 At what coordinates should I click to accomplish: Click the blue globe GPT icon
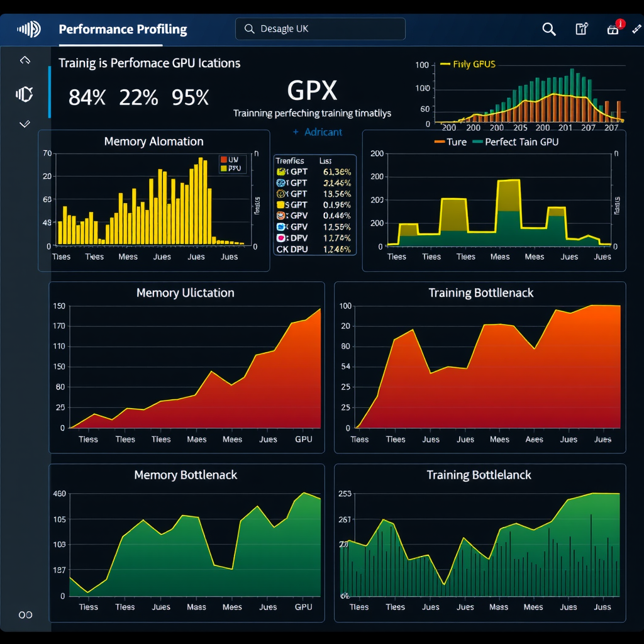[x=280, y=182]
